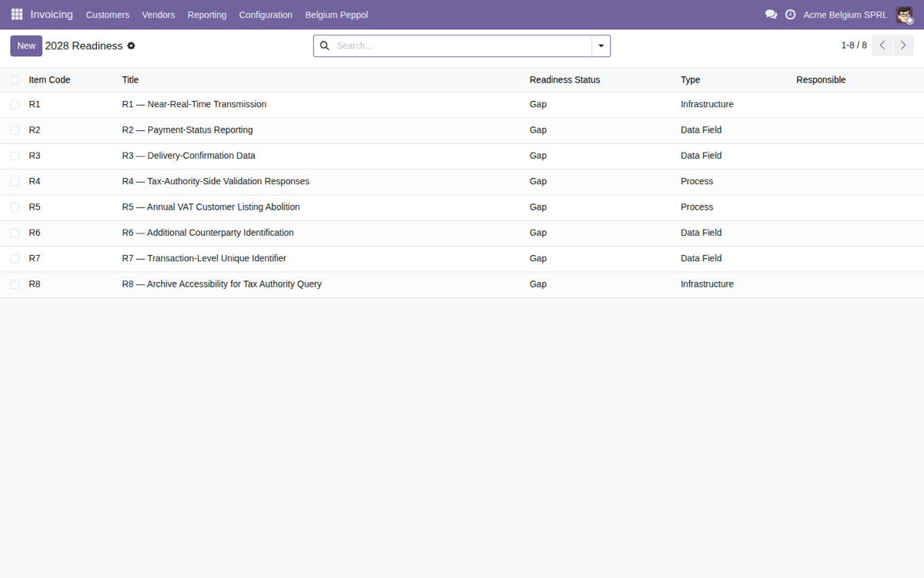
Task: Click the R6 item code cell
Action: (35, 233)
